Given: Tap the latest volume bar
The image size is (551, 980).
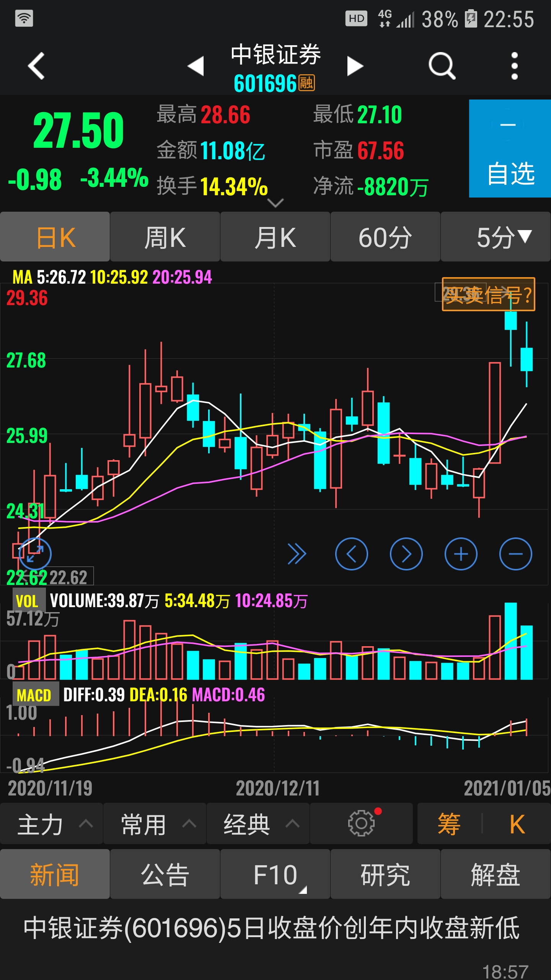Looking at the screenshot, I should tap(527, 652).
